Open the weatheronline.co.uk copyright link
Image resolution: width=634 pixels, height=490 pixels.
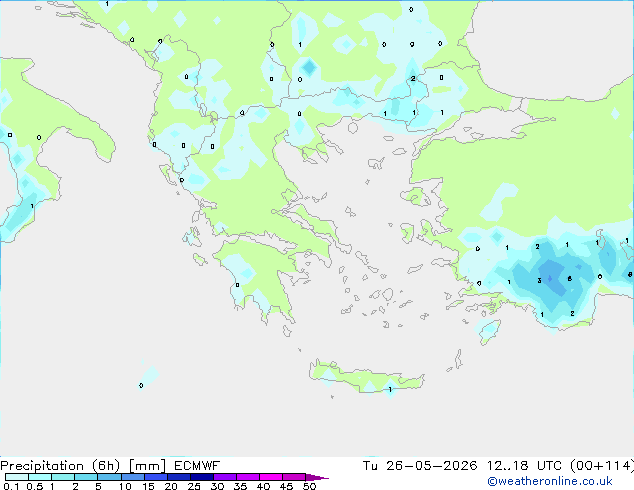(550, 481)
